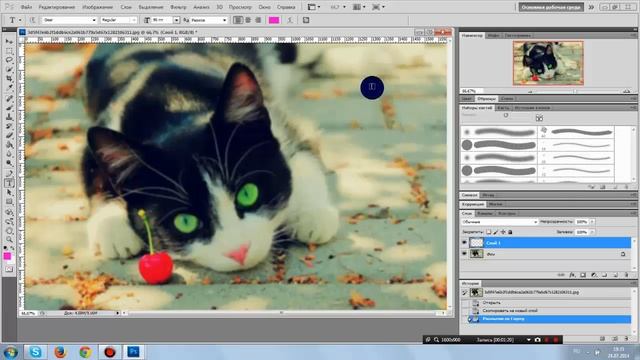Select the Rectangular Marquee tool
The width and height of the screenshot is (640, 360).
pyautogui.click(x=9, y=51)
